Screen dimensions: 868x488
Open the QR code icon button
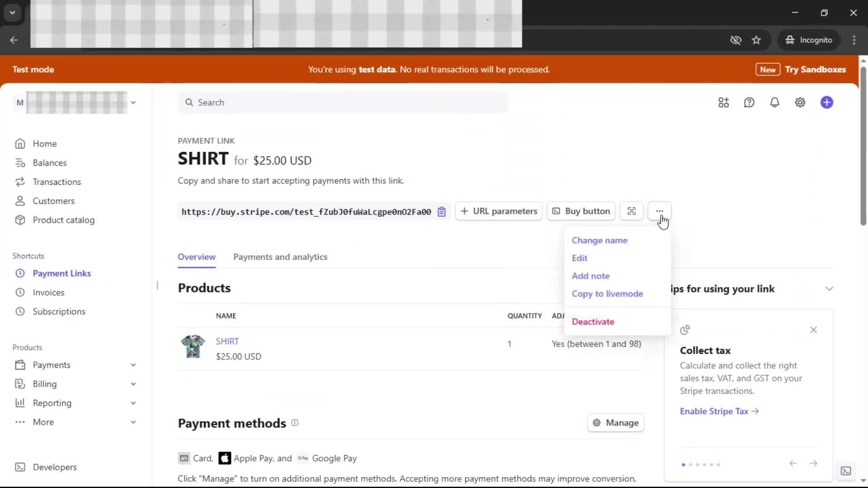coord(632,211)
